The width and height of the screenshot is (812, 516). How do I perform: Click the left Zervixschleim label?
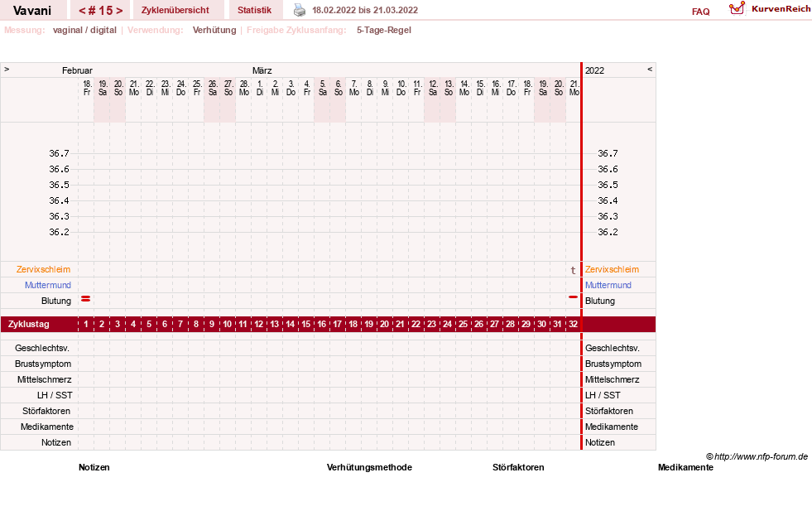click(x=43, y=269)
